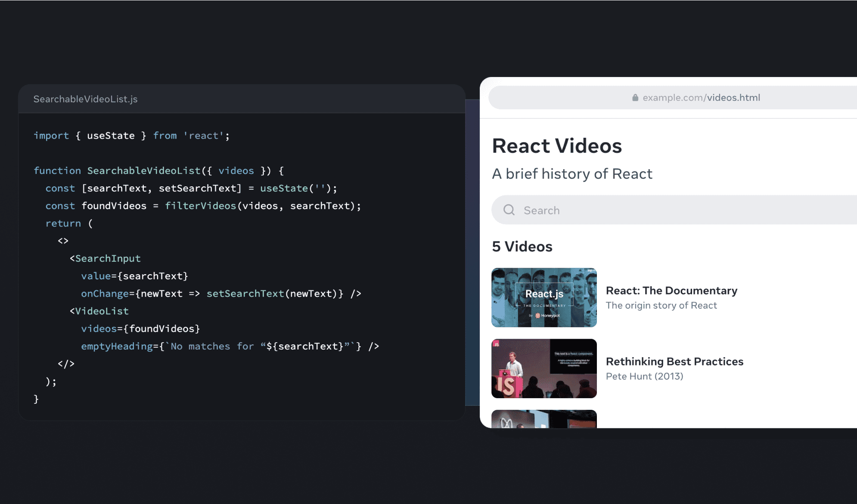
Task: Click the example.com/videos.html address bar
Action: tap(701, 98)
